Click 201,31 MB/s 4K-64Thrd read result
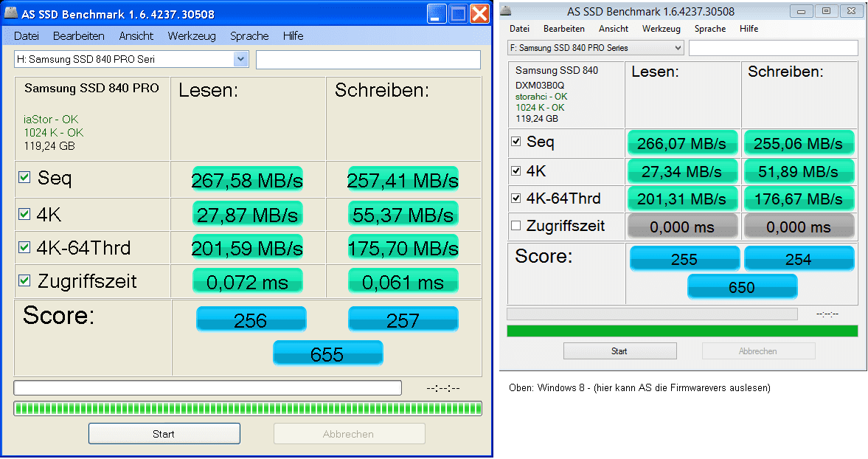868x459 pixels. point(682,199)
